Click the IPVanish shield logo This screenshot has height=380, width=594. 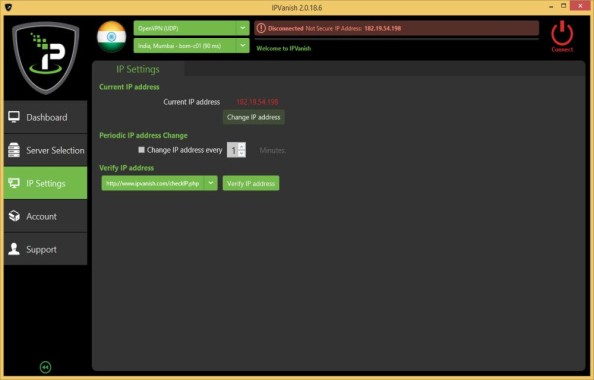(45, 58)
